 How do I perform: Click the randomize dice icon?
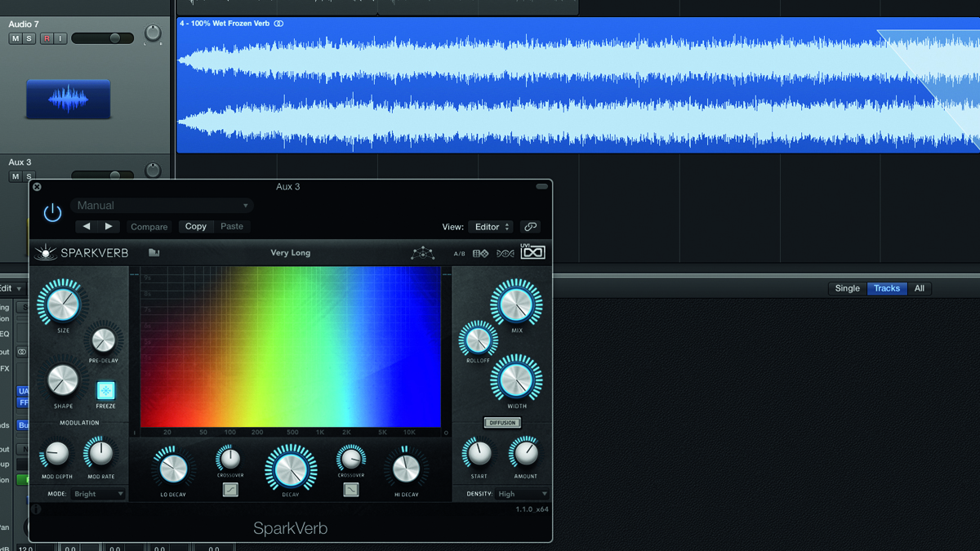[481, 254]
